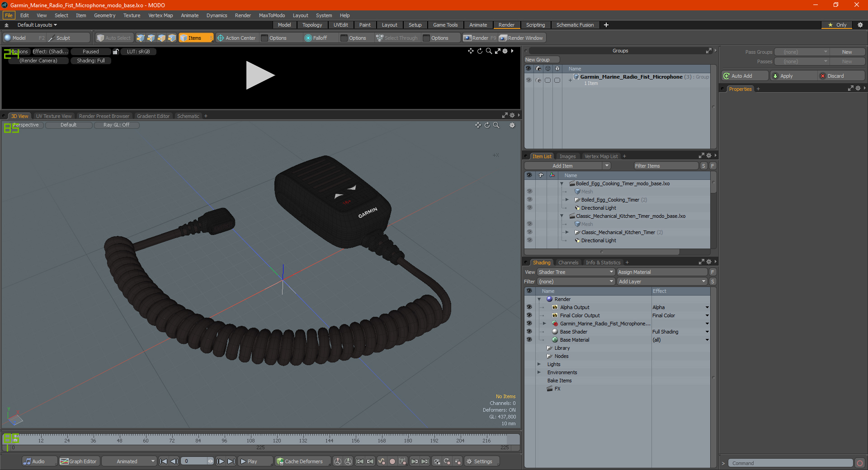Open the Animated keying dropdown

(x=129, y=461)
